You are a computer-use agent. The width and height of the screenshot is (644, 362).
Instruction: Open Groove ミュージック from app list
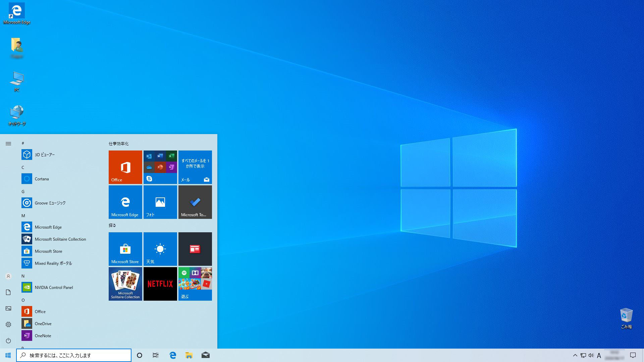[60, 203]
